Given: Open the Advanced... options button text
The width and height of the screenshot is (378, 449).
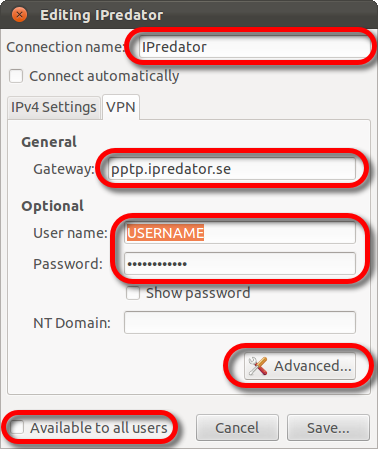Looking at the screenshot, I should click(313, 366).
